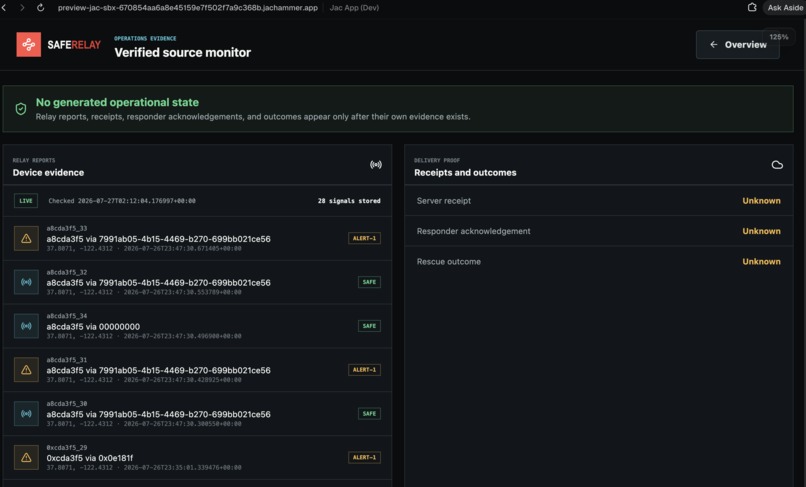Screen dimensions: 806x487
Task: Click the warning icon for a8cda3f5_33
Action: pyautogui.click(x=26, y=239)
